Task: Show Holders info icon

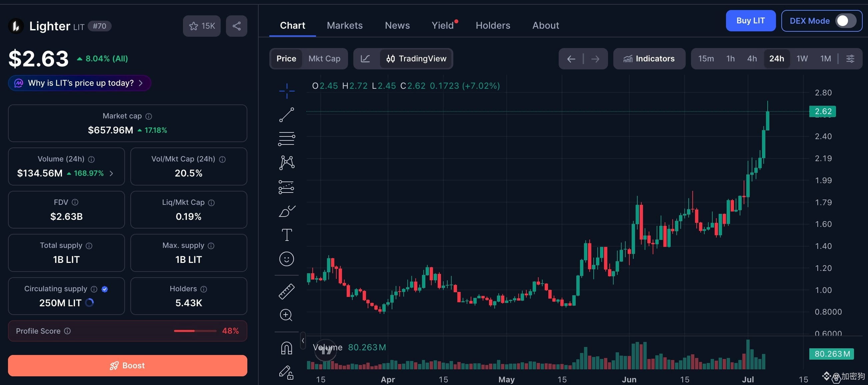Action: click(204, 289)
